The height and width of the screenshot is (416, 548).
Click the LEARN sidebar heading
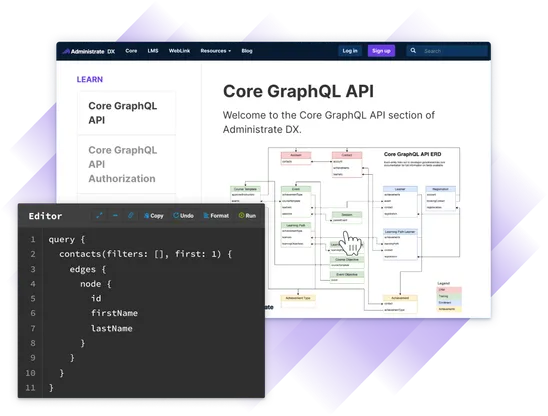pyautogui.click(x=90, y=79)
